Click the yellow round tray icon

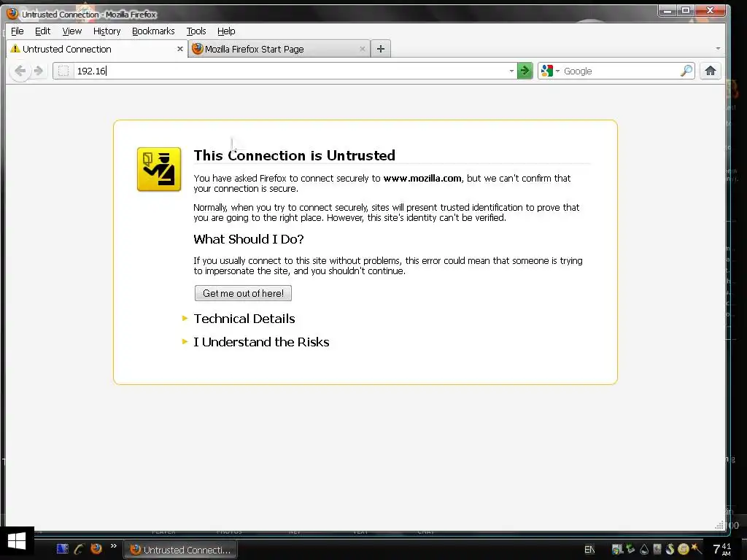[x=683, y=550]
